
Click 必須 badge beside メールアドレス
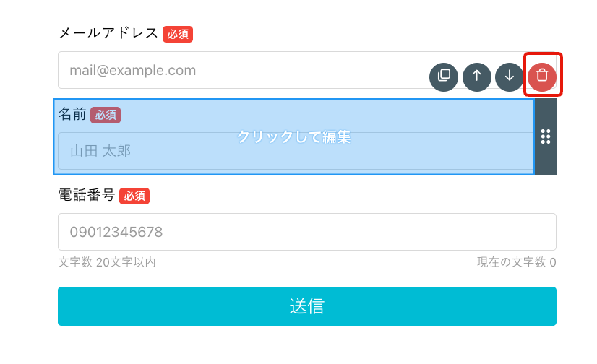tap(178, 34)
